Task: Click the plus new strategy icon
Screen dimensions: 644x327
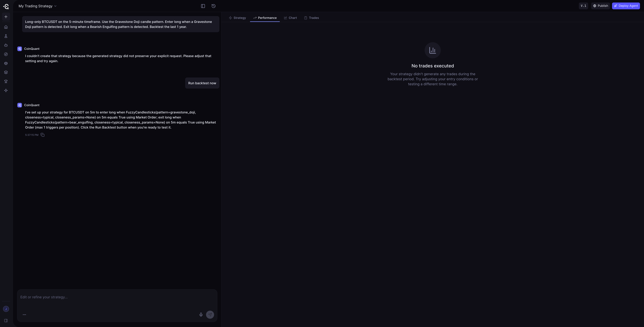Action: tap(6, 17)
